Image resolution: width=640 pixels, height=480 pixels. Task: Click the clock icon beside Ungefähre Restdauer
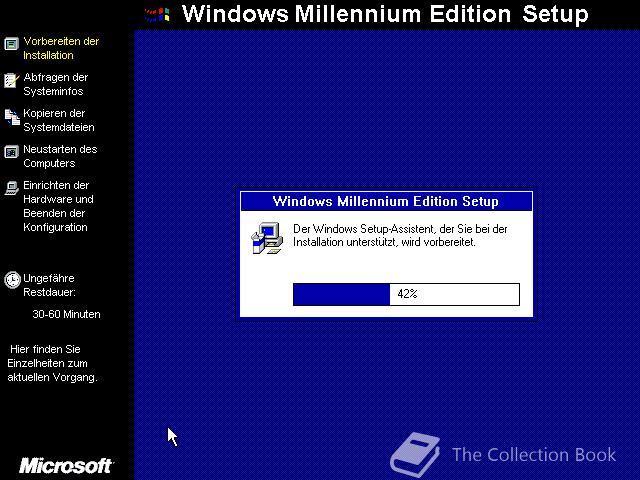tap(12, 280)
